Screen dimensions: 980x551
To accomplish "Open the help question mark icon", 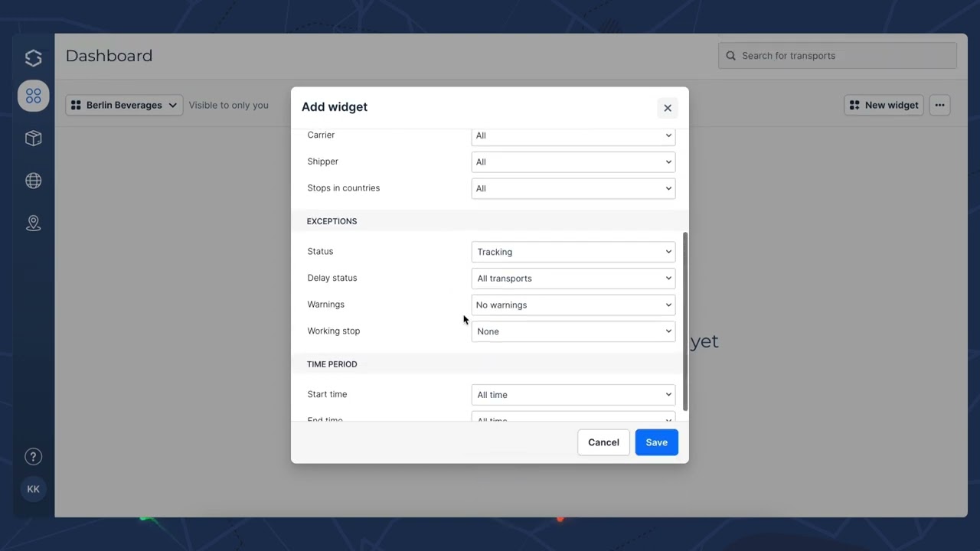I will (x=33, y=457).
